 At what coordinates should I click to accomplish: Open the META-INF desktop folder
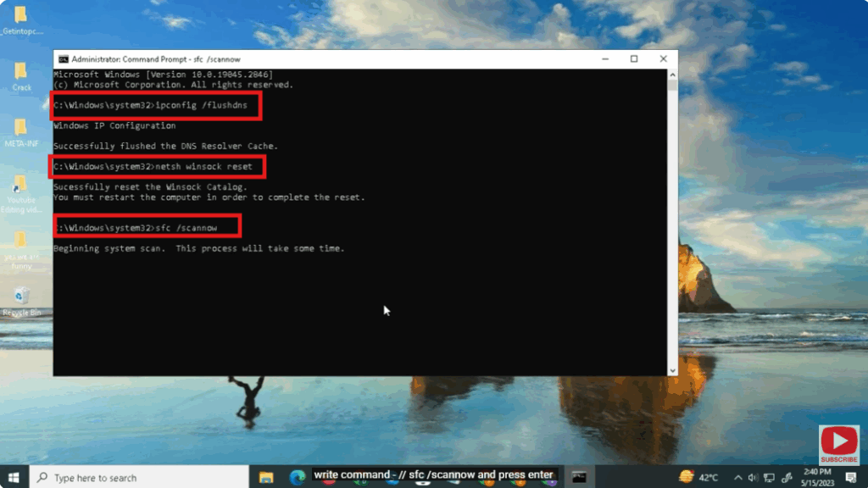pyautogui.click(x=20, y=129)
